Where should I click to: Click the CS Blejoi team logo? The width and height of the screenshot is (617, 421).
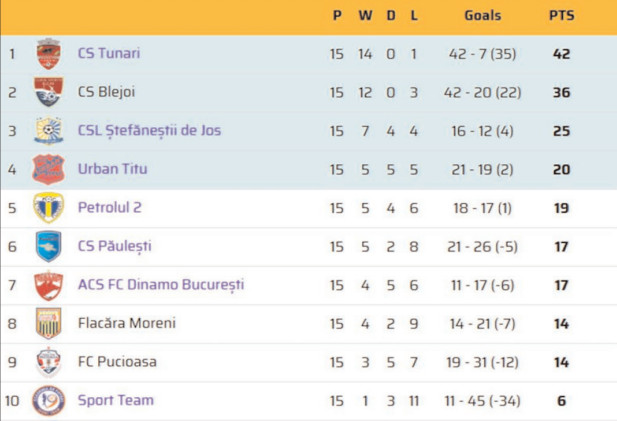(x=48, y=92)
